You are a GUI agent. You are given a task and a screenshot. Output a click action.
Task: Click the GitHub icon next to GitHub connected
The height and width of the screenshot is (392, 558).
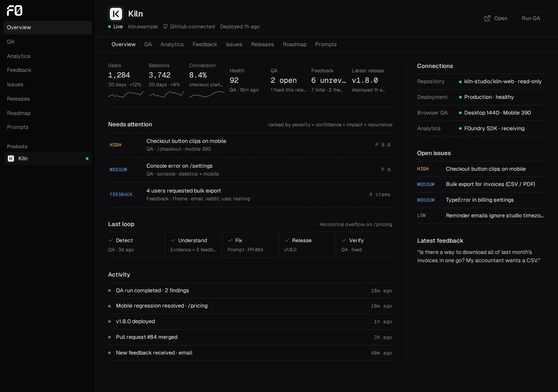click(166, 27)
